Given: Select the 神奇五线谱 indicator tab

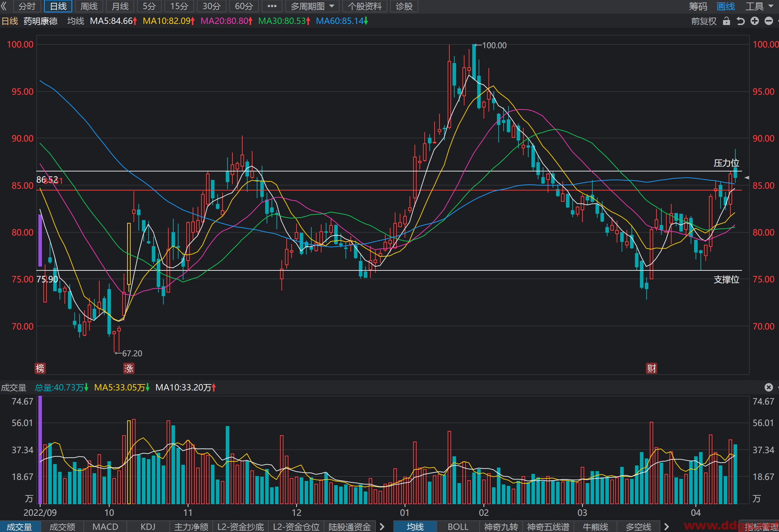Looking at the screenshot, I should (x=548, y=527).
